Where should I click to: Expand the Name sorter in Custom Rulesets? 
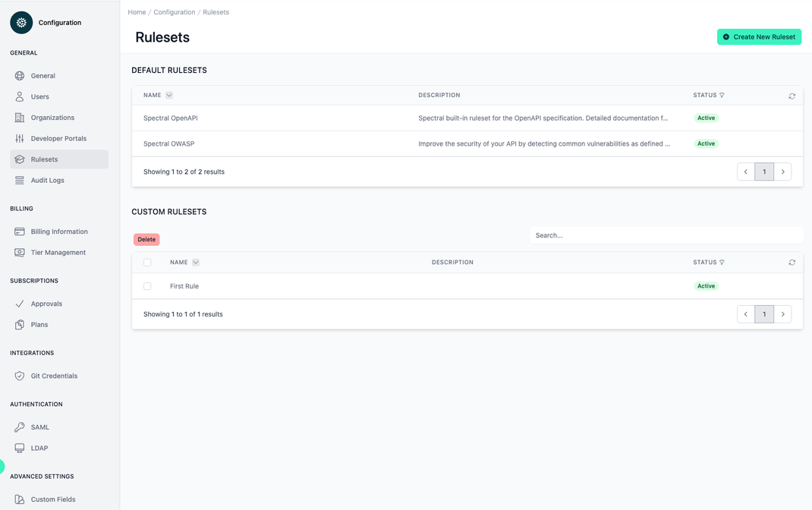coord(196,262)
